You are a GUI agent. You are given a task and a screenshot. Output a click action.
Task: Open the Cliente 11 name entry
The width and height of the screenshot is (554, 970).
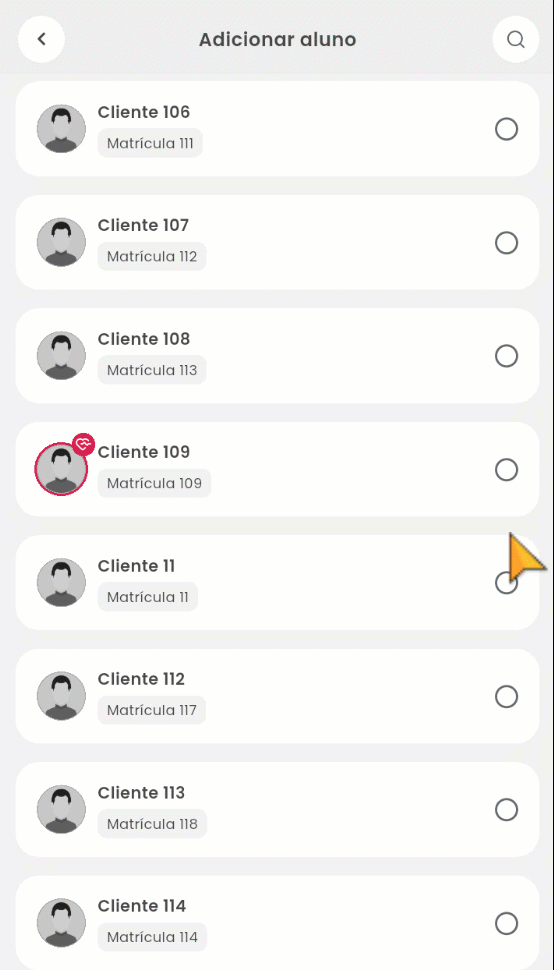pyautogui.click(x=136, y=566)
